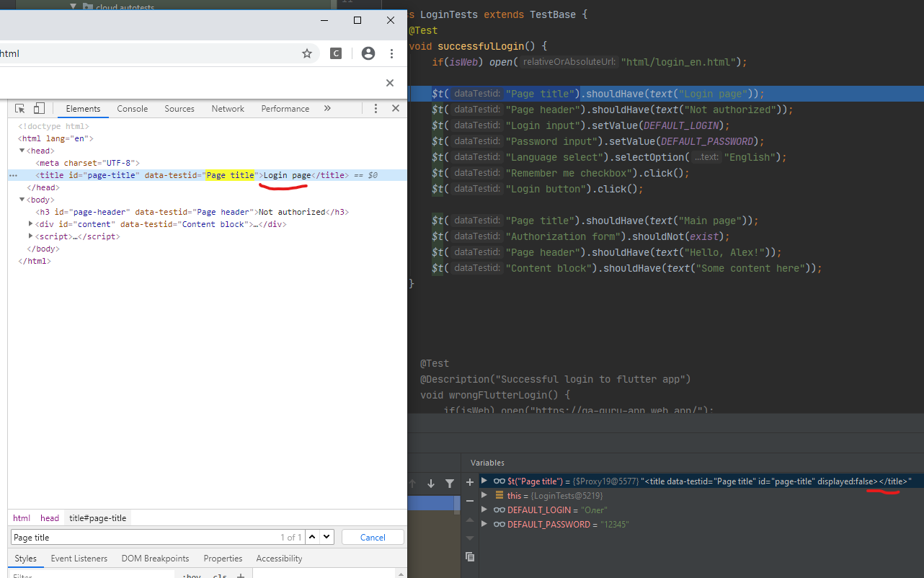Viewport: 924px width, 578px height.
Task: Collapse the body node in the DOM tree
Action: 22,200
